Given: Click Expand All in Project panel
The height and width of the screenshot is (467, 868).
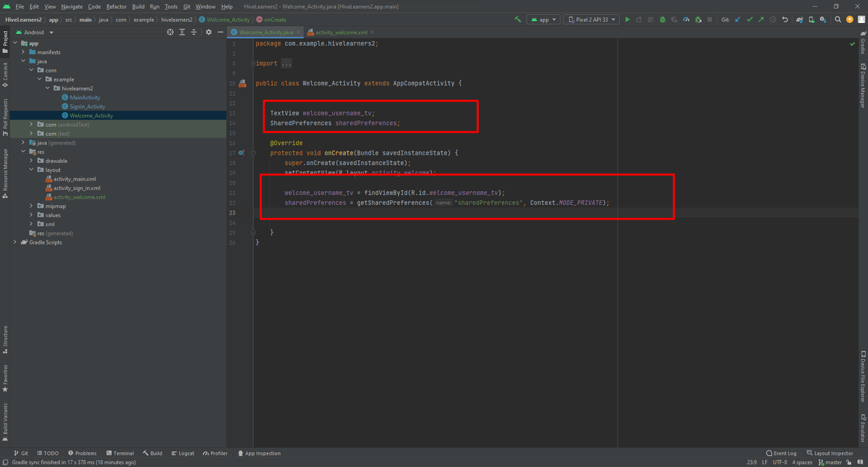Looking at the screenshot, I should click(182, 32).
